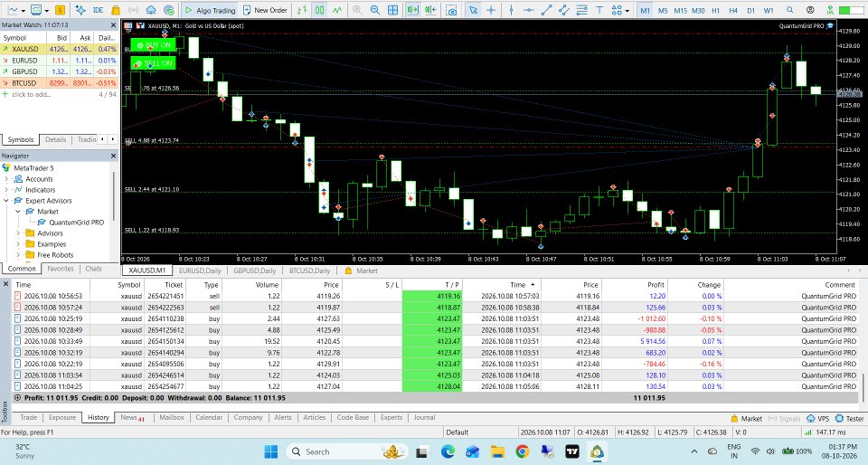Select the text label tool
This screenshot has height=465, width=868.
pos(599,10)
